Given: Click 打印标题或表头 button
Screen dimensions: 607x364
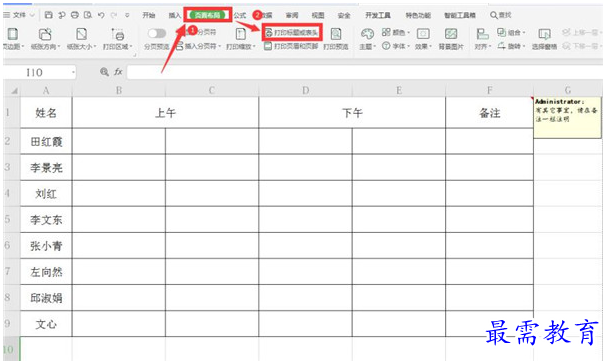Looking at the screenshot, I should (292, 33).
